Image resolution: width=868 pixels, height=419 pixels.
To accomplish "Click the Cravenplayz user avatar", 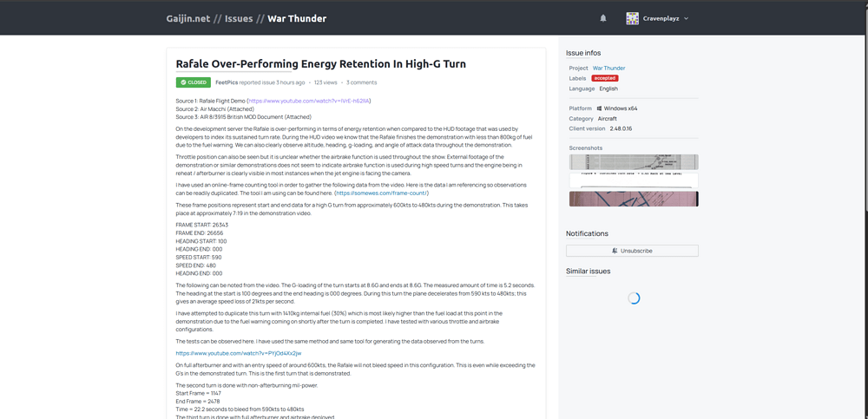I will click(x=632, y=18).
